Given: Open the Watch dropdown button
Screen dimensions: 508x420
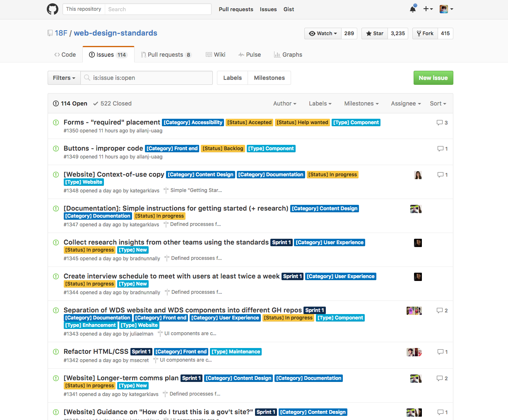Looking at the screenshot, I should click(323, 34).
